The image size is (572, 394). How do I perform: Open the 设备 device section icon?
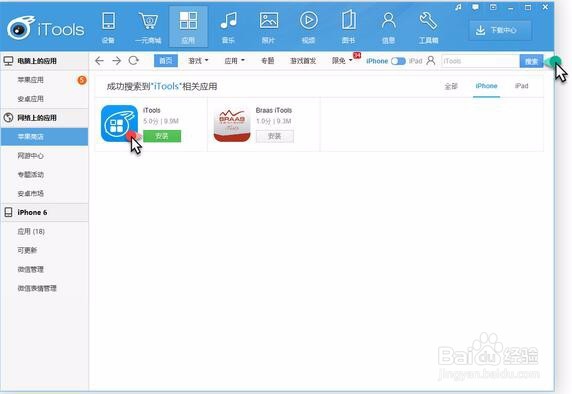[x=108, y=27]
